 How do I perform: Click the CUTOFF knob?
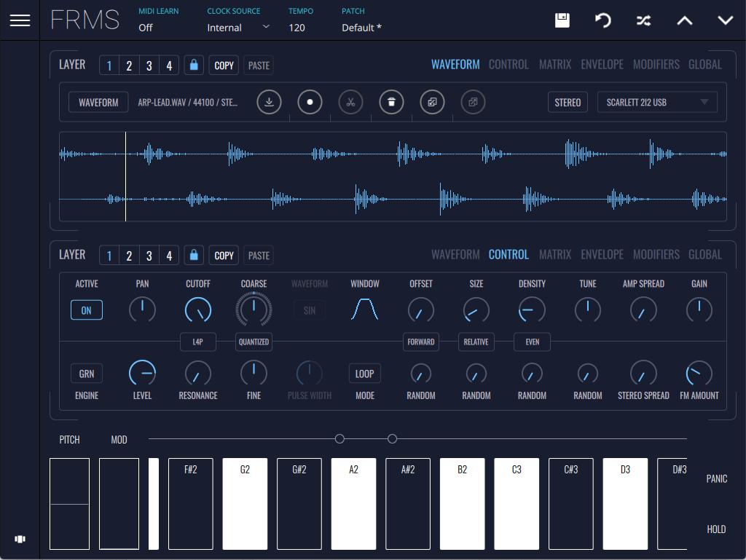point(197,310)
